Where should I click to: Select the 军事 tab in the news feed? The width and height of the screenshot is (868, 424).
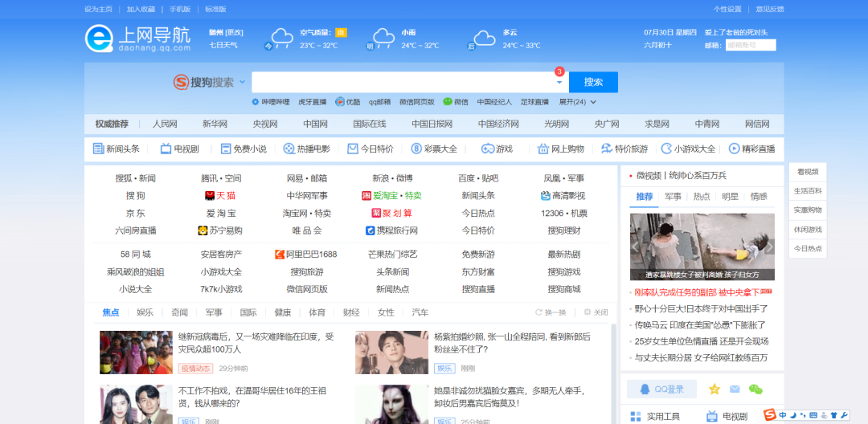point(214,312)
